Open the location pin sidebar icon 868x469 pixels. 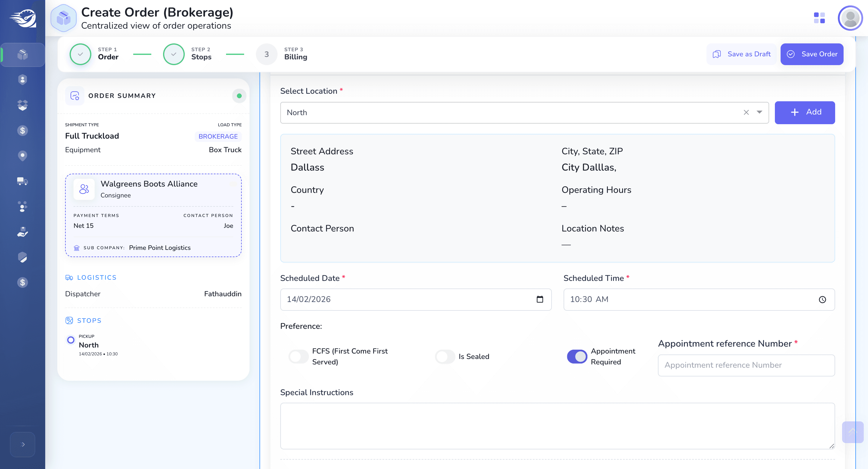pyautogui.click(x=22, y=156)
